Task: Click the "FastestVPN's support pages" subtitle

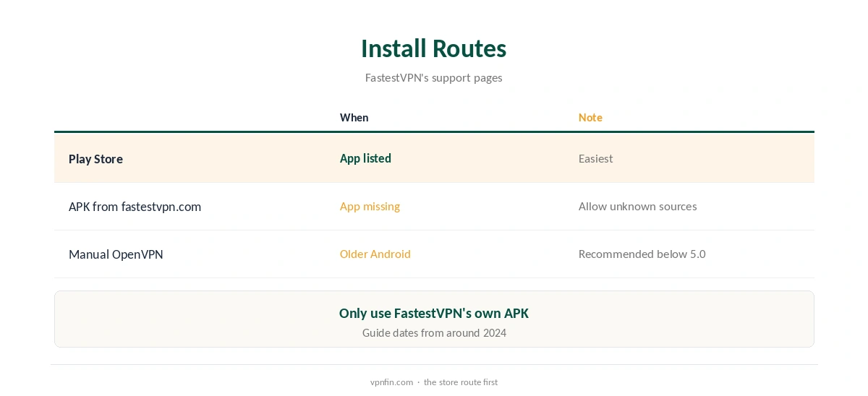Action: [x=434, y=77]
